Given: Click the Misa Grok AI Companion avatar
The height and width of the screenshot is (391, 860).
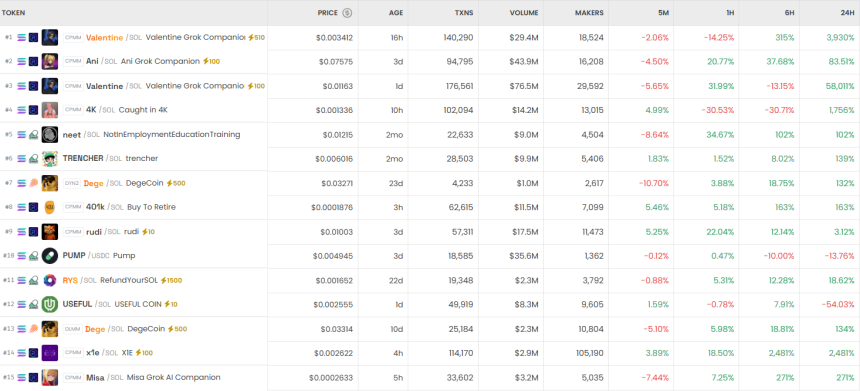Looking at the screenshot, I should pyautogui.click(x=50, y=377).
